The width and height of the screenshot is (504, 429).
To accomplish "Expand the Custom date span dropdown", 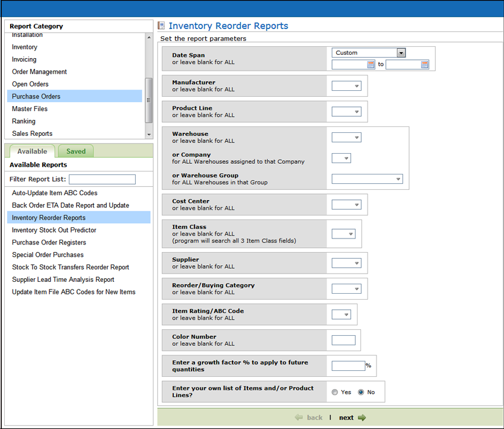I will tap(401, 53).
